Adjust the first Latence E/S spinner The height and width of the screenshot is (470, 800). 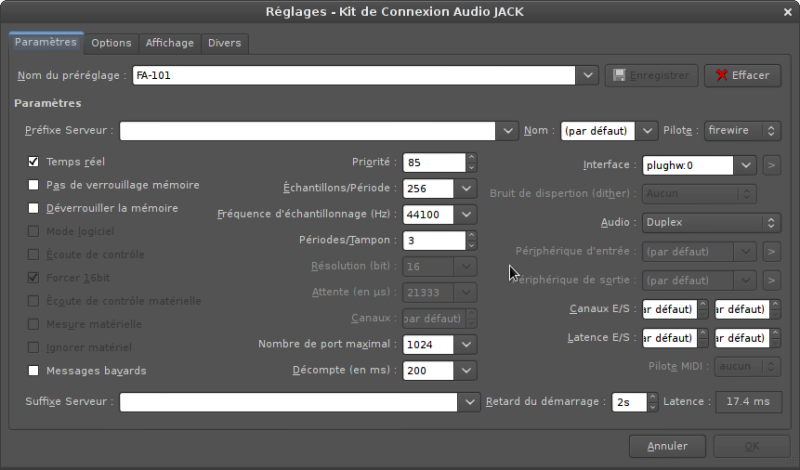pyautogui.click(x=703, y=338)
